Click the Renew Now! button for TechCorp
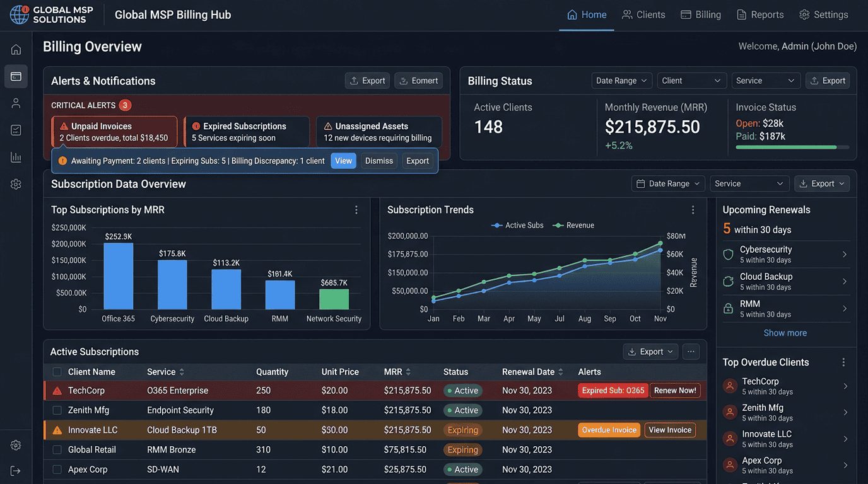 675,391
